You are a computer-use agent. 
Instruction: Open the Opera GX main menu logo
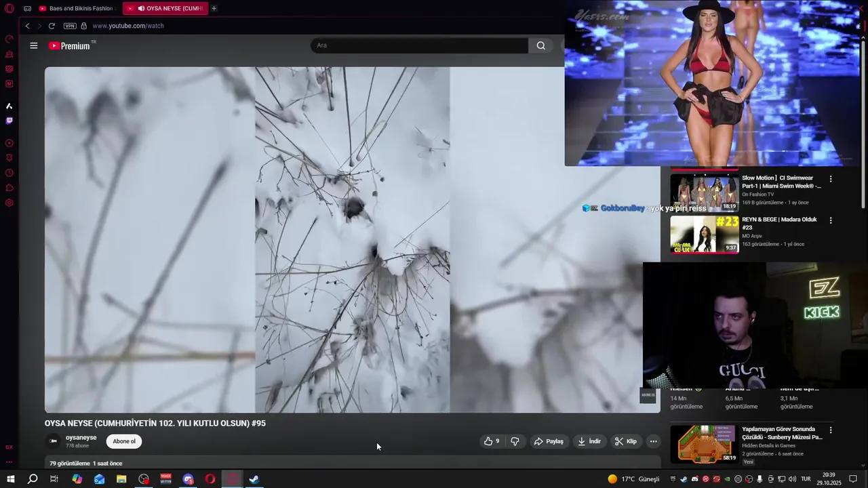(x=9, y=8)
